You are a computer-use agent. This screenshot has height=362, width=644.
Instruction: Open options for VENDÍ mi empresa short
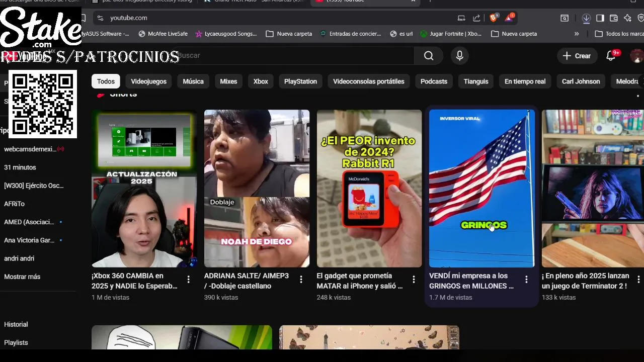pyautogui.click(x=526, y=279)
